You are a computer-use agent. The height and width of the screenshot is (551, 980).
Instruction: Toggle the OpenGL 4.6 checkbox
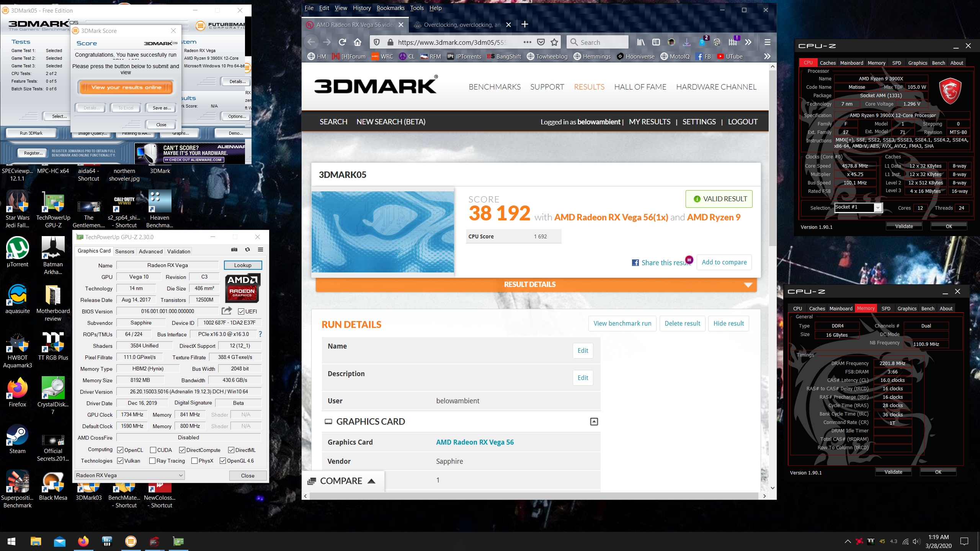[223, 461]
